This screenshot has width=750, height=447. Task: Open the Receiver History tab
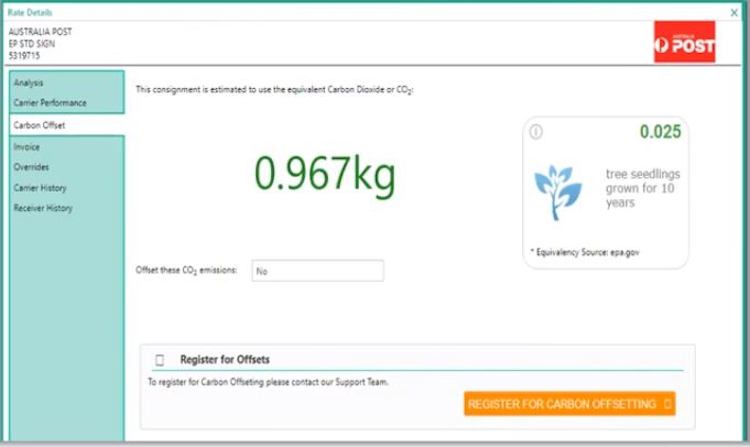pos(43,208)
